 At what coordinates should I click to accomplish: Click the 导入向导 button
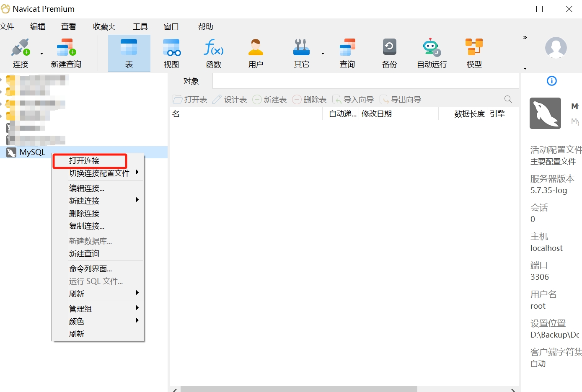[x=353, y=99]
